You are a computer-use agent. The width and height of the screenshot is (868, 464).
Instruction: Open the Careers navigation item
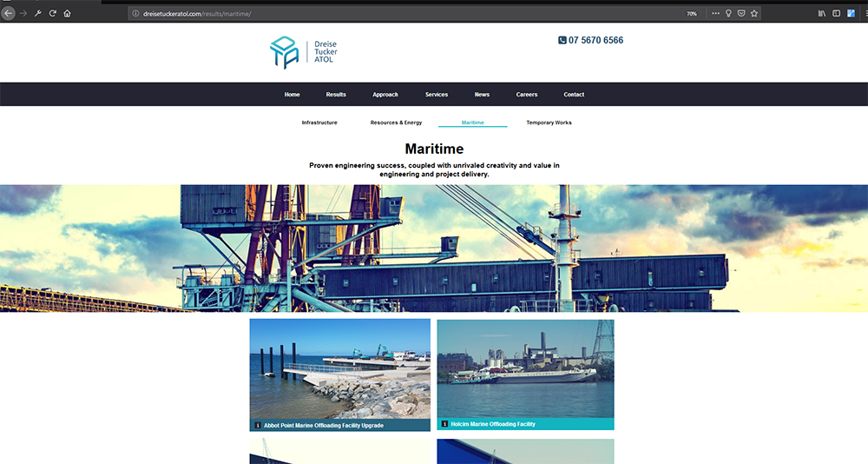tap(527, 94)
